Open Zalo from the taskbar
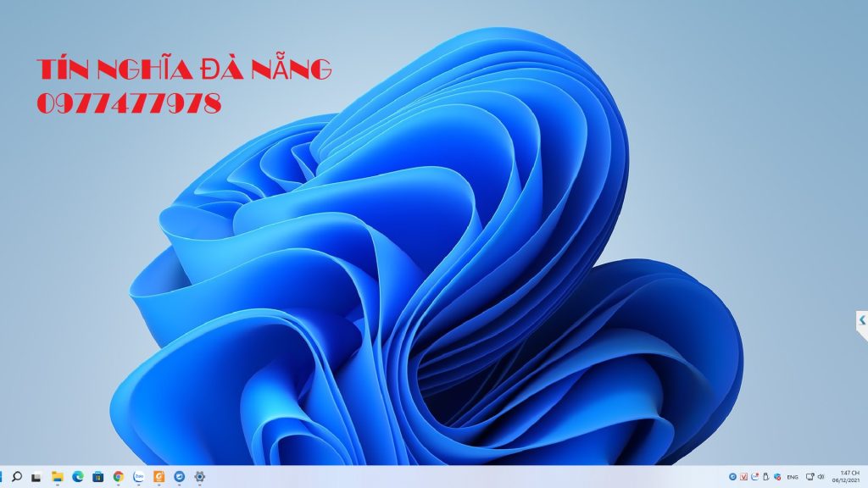868x488 pixels. [138, 476]
